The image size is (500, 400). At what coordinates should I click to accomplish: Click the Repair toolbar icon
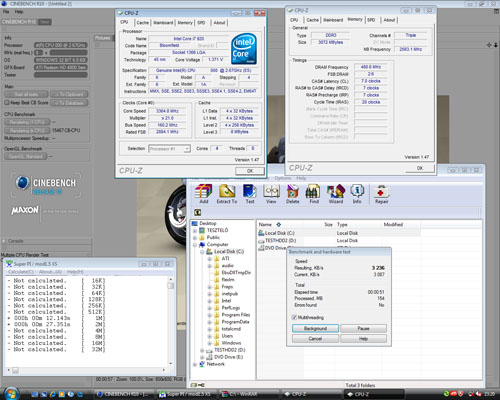(381, 194)
